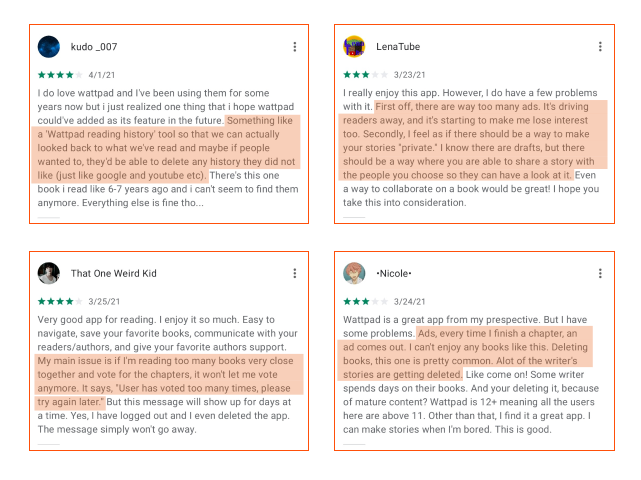Screen dimensions: 641x480
Task: Click That One Weird Kid's avatar photo
Action: pyautogui.click(x=49, y=273)
